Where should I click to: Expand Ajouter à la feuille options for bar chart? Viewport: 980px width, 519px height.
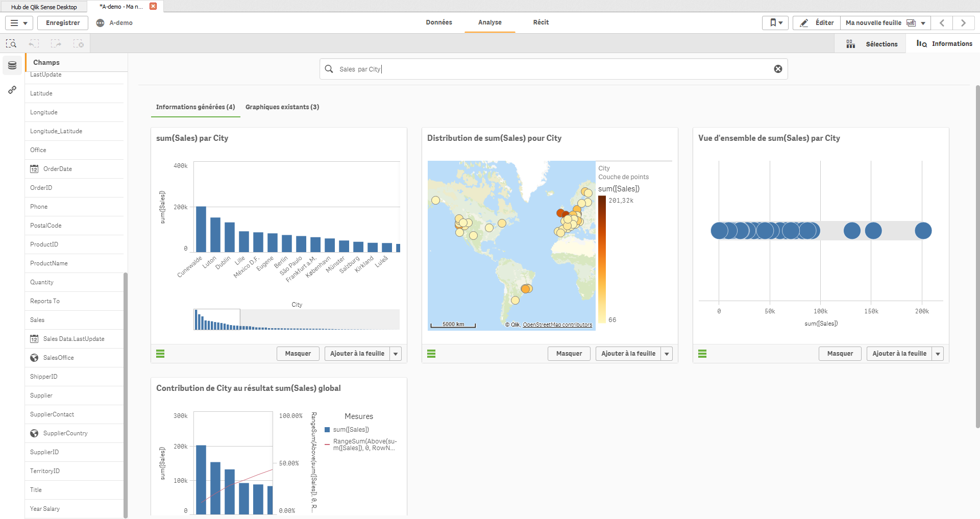[396, 354]
